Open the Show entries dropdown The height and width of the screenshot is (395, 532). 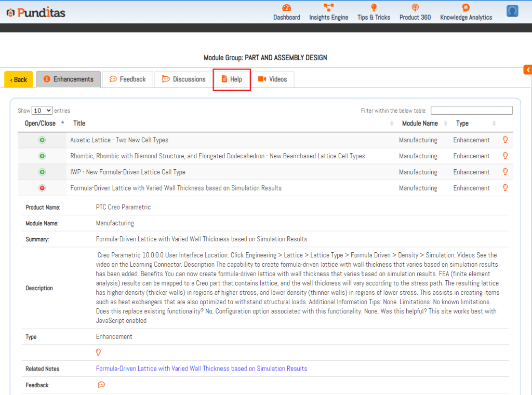tap(42, 111)
